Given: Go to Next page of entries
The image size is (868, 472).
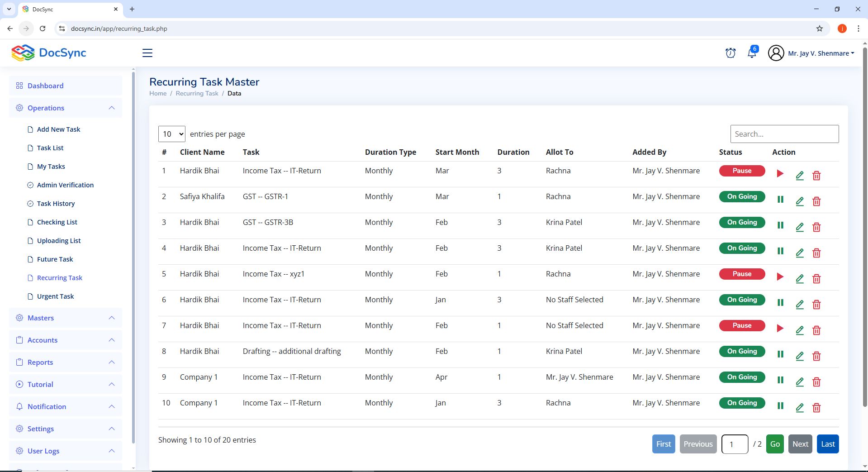Looking at the screenshot, I should point(800,444).
